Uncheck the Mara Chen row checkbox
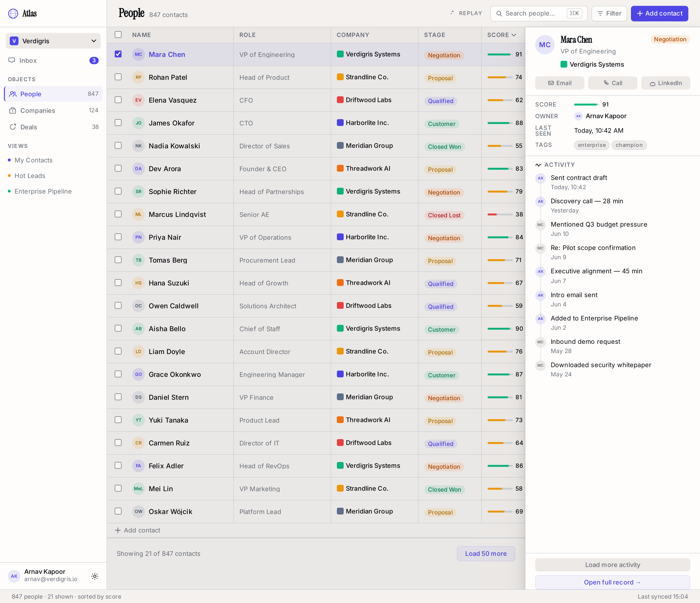Viewport: 700px width, 603px height. click(118, 54)
